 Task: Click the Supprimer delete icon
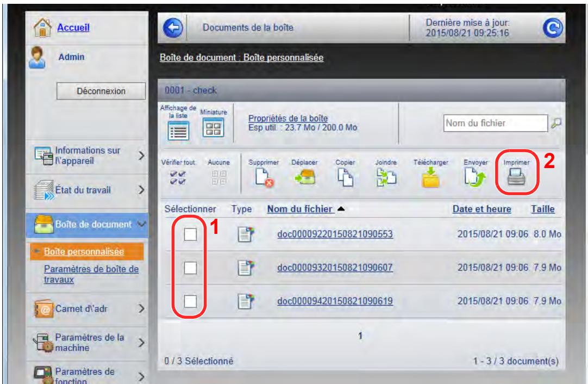(264, 177)
